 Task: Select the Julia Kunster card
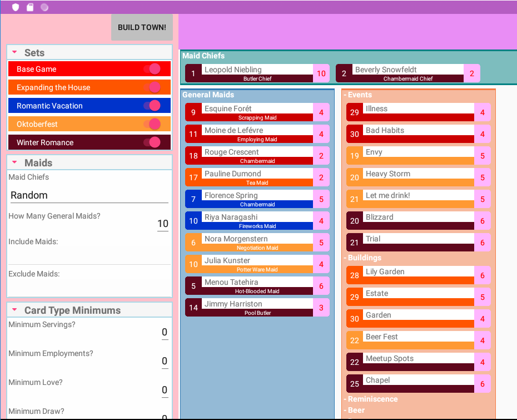coord(257,264)
